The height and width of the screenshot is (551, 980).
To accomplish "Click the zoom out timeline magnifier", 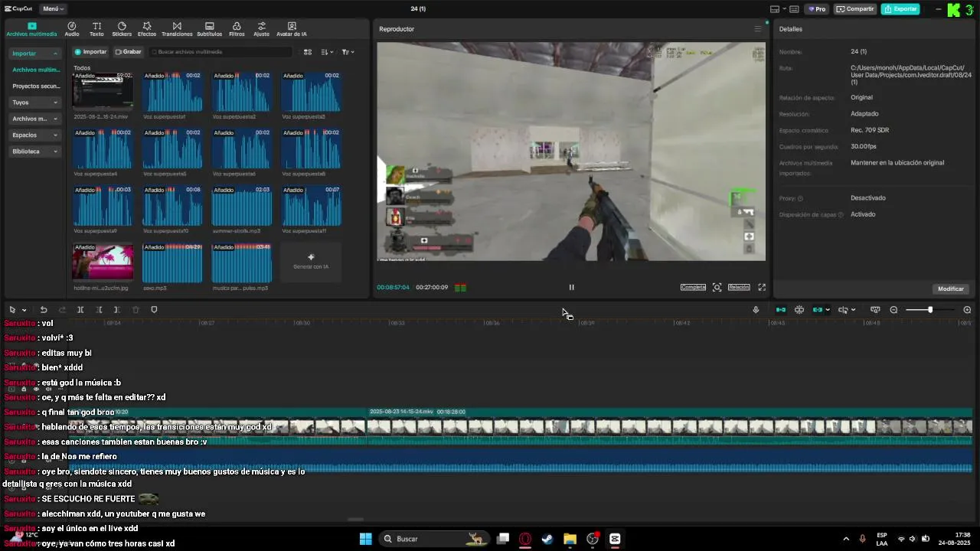I will [x=893, y=310].
